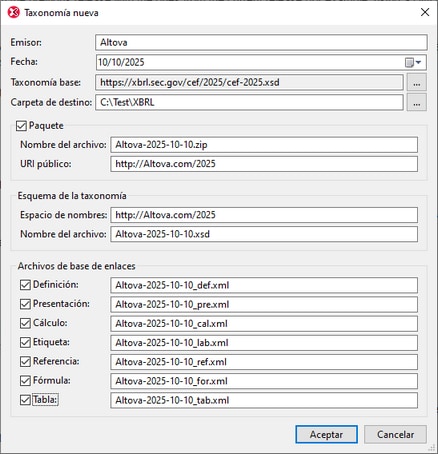Viewport: 438px width, 454px height.
Task: Toggle the Tabla checkbox
Action: 25,400
